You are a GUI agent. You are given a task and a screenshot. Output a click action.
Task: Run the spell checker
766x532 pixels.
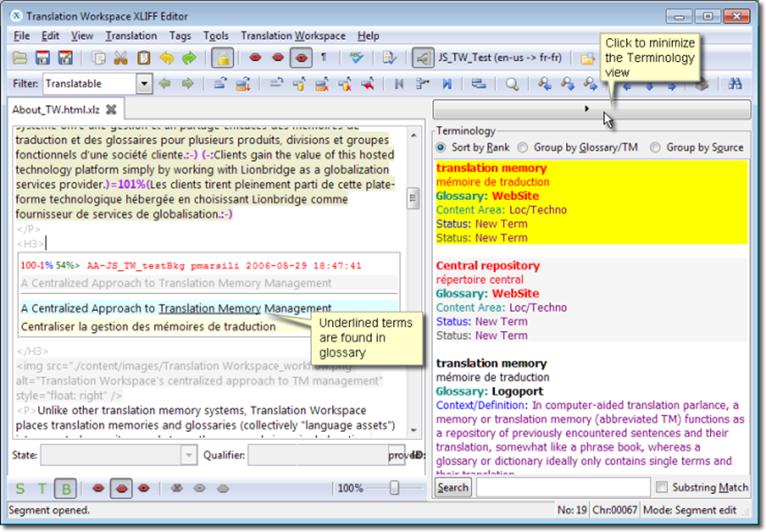tap(357, 57)
